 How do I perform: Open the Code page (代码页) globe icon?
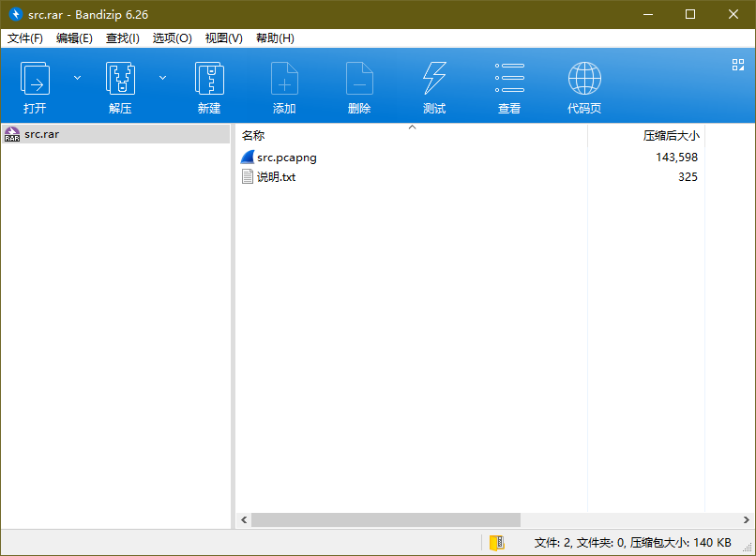pos(584,78)
